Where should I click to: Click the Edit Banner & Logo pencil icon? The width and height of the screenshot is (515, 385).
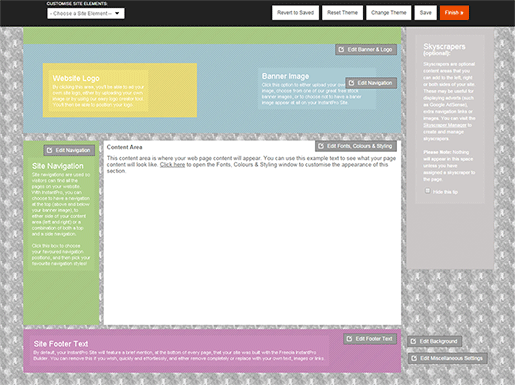(x=341, y=50)
